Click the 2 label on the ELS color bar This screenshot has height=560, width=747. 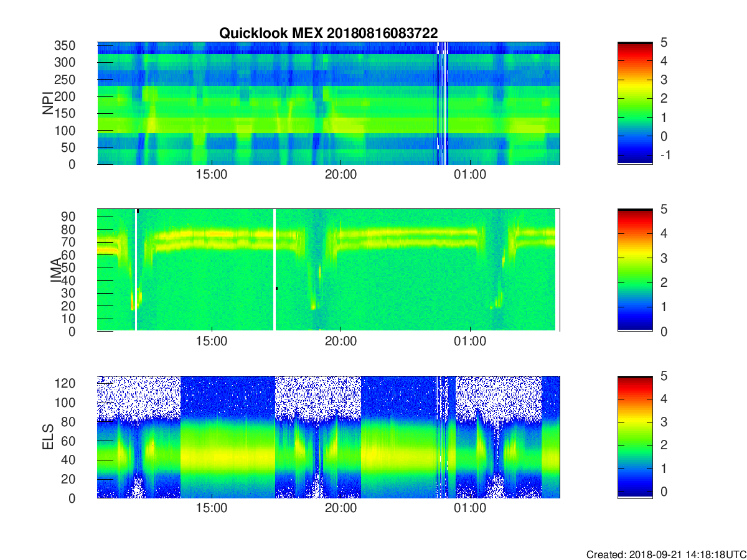(x=664, y=446)
